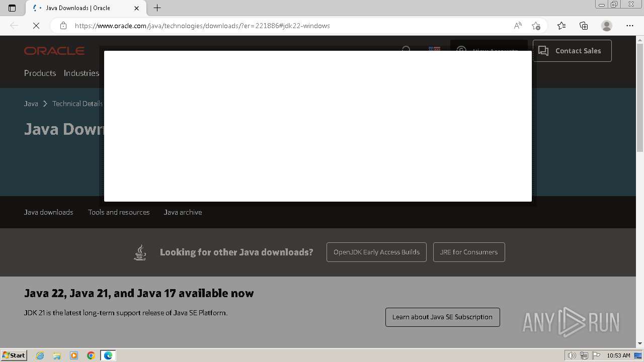Add this page to favorites
644x362 pixels.
(x=536, y=26)
